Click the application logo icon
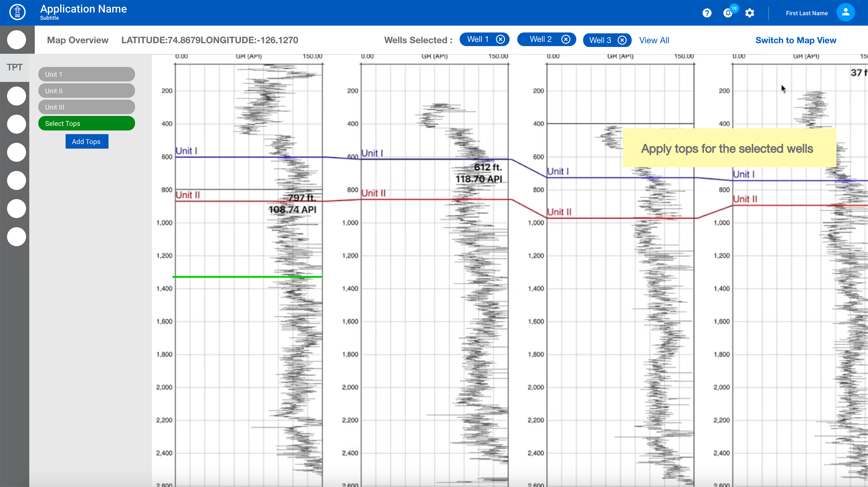 pyautogui.click(x=17, y=12)
